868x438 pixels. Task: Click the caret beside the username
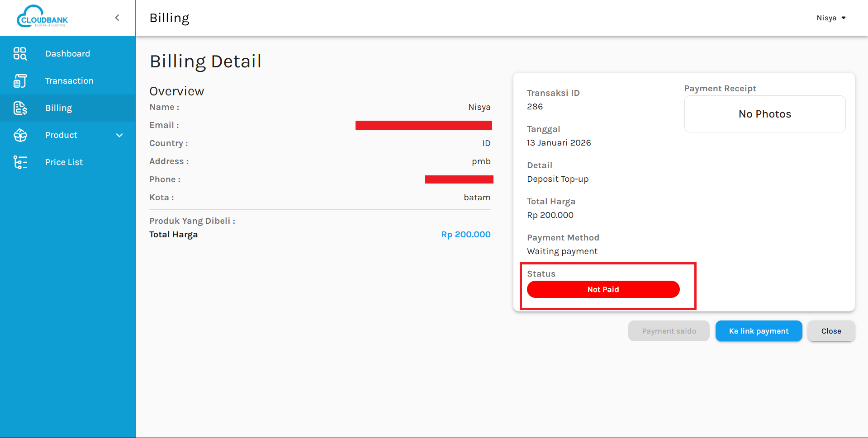coord(844,18)
